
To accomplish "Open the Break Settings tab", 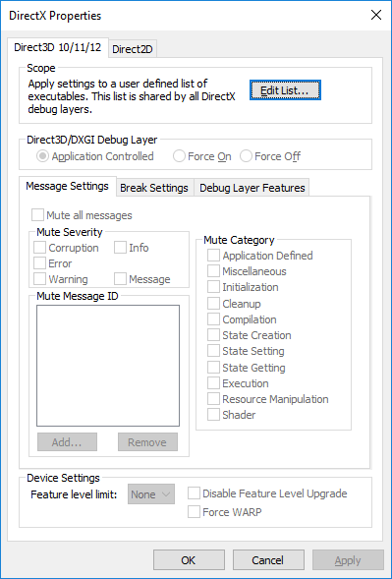I will click(x=154, y=188).
